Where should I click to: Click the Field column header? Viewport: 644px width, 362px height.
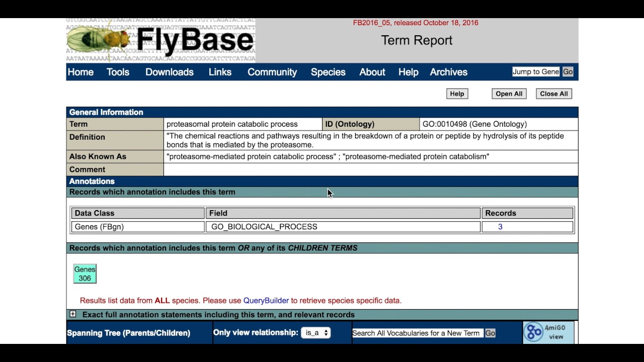[343, 213]
